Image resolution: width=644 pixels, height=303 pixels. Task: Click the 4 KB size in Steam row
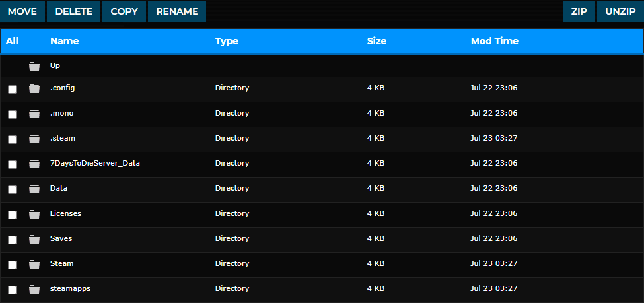pyautogui.click(x=376, y=263)
